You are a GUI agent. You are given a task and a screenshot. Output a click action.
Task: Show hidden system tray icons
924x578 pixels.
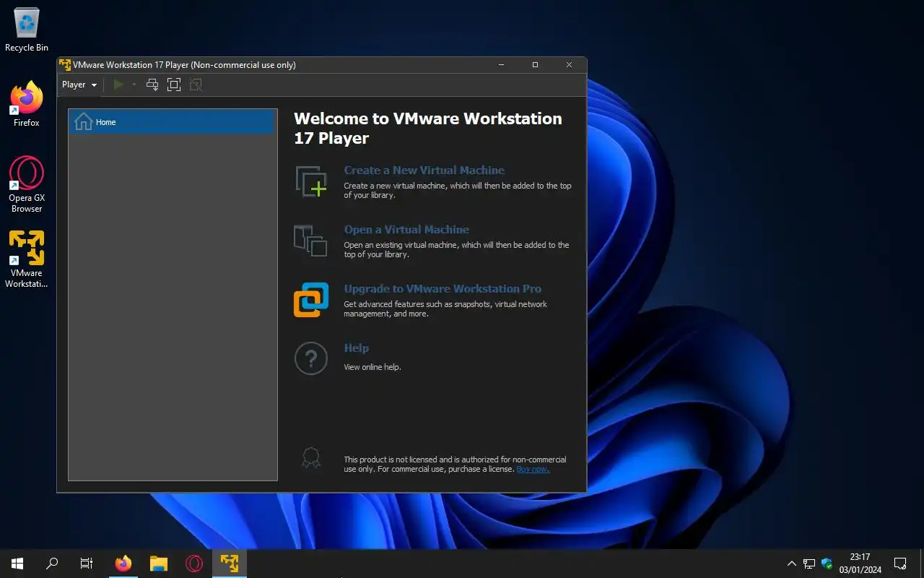coord(791,564)
